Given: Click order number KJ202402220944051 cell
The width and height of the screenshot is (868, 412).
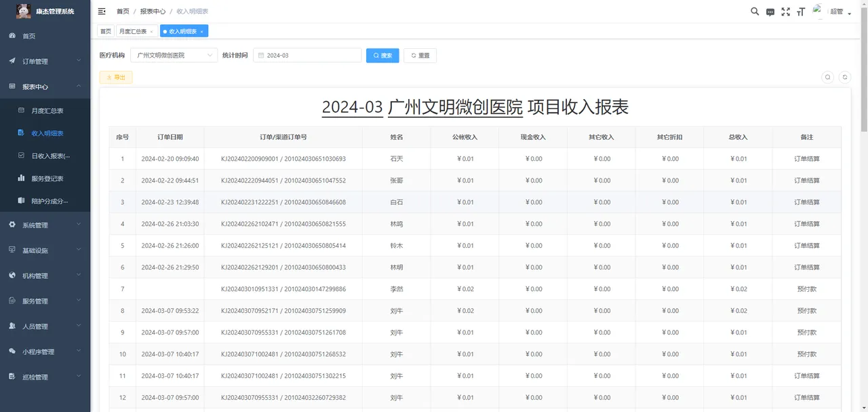Looking at the screenshot, I should (x=283, y=181).
